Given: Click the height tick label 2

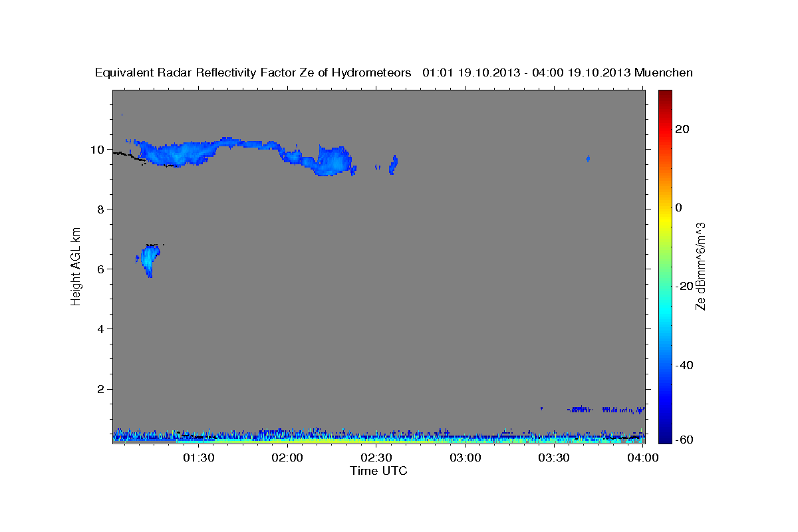Looking at the screenshot, I should 101,388.
